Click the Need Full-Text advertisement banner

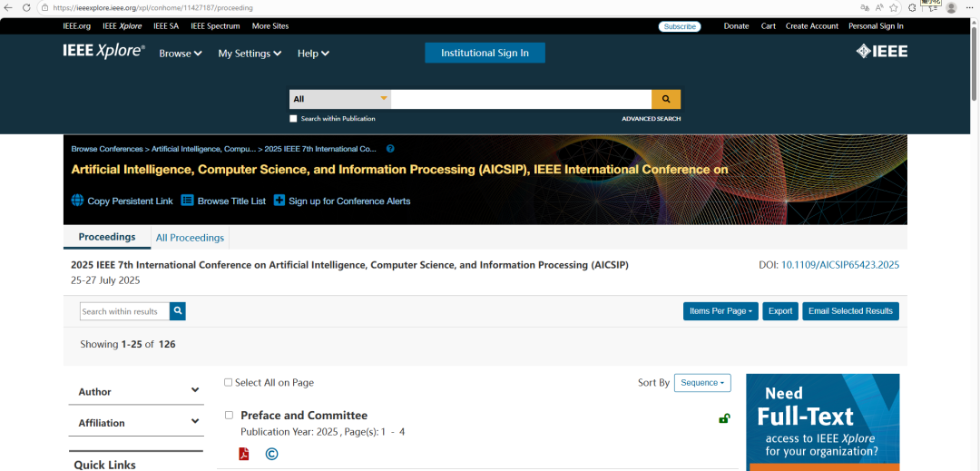(x=822, y=422)
